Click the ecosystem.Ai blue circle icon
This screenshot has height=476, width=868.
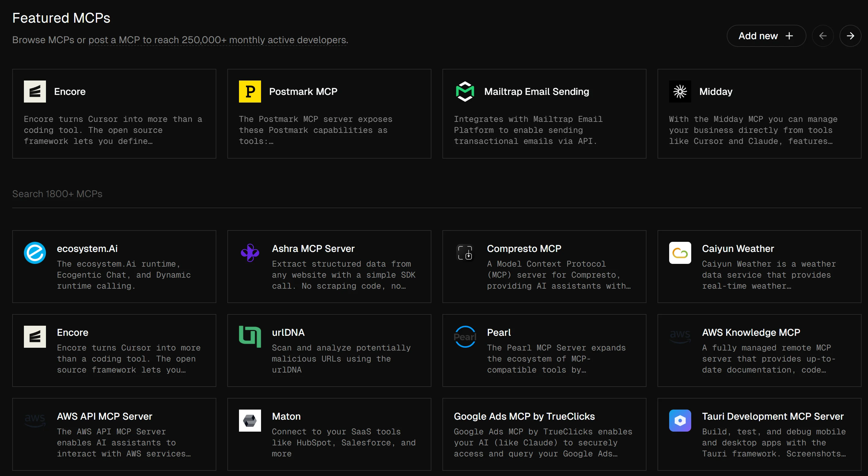tap(35, 253)
